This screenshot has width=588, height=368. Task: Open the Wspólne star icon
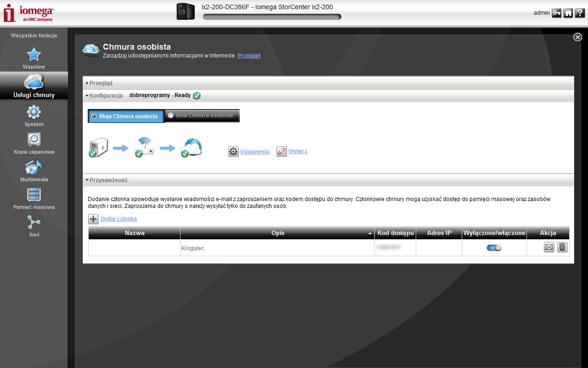(34, 54)
